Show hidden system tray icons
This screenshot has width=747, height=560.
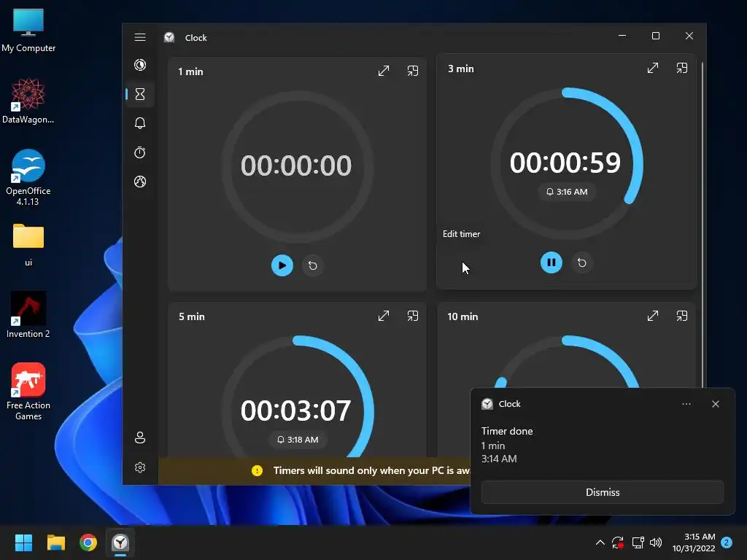point(600,542)
